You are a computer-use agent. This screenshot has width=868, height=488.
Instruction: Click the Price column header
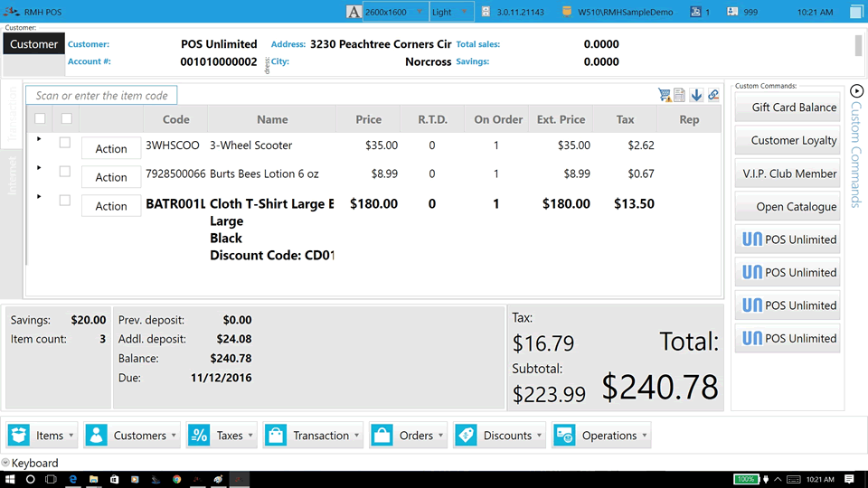click(x=369, y=119)
